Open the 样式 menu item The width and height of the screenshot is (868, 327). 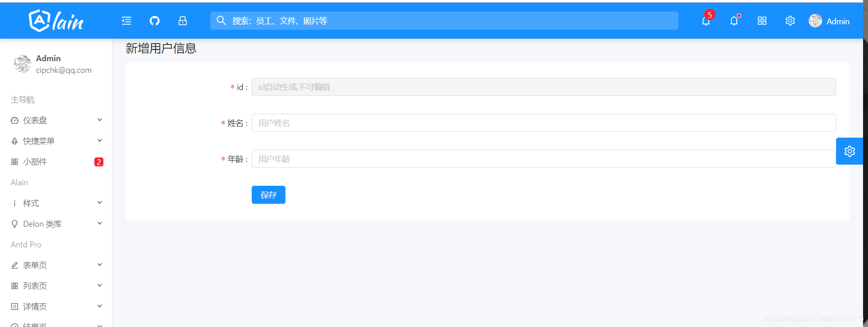click(56, 203)
